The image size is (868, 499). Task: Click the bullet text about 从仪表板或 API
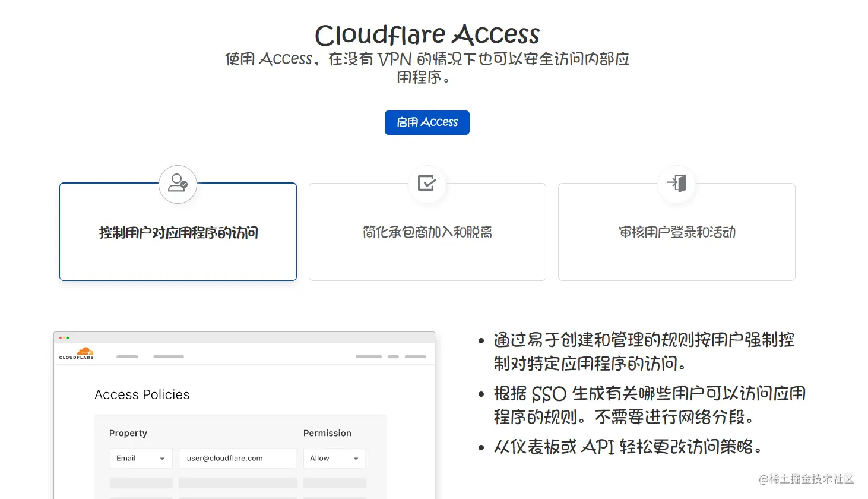coord(628,446)
